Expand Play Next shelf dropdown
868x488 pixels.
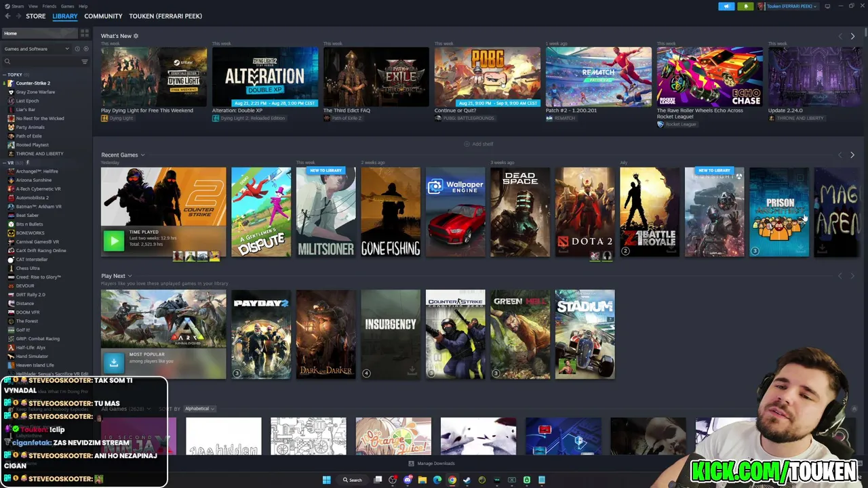pyautogui.click(x=130, y=276)
